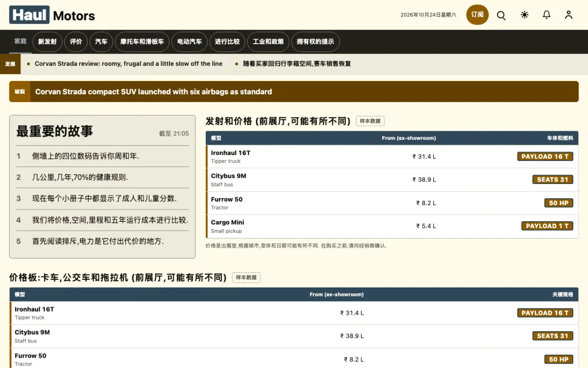Click SEATS 31 badge in 发射和价格 table

[x=553, y=180]
